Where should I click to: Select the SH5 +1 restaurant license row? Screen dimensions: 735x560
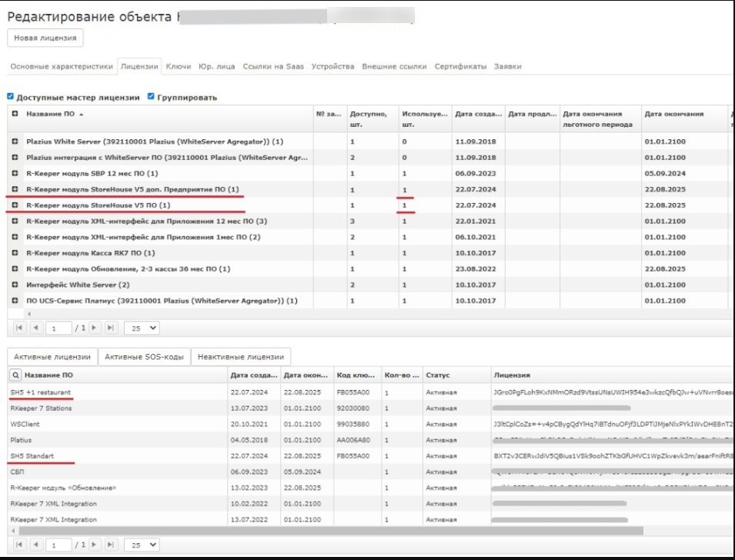[370, 392]
